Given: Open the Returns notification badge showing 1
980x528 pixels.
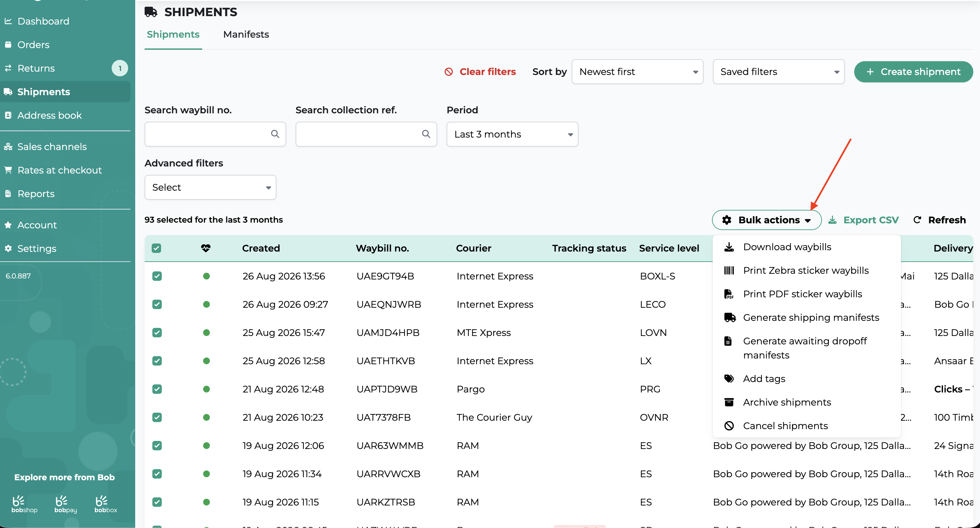Looking at the screenshot, I should click(x=120, y=69).
